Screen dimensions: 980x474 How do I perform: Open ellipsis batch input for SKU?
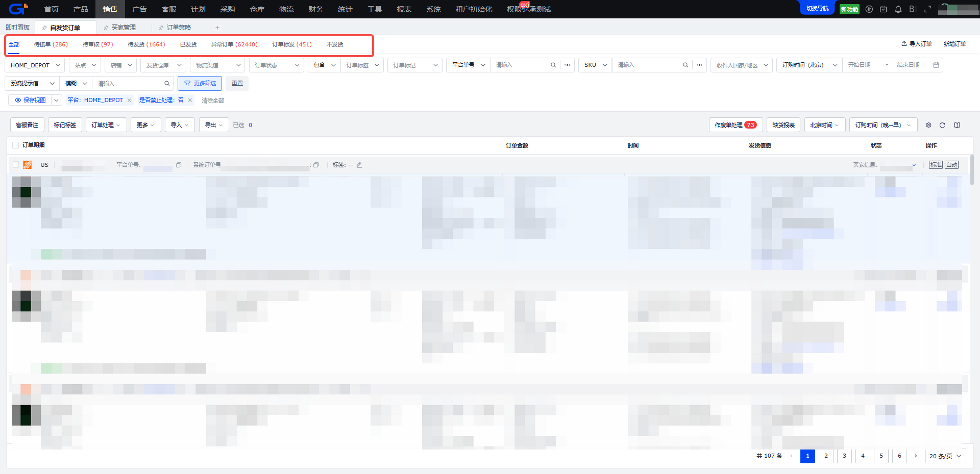[699, 65]
